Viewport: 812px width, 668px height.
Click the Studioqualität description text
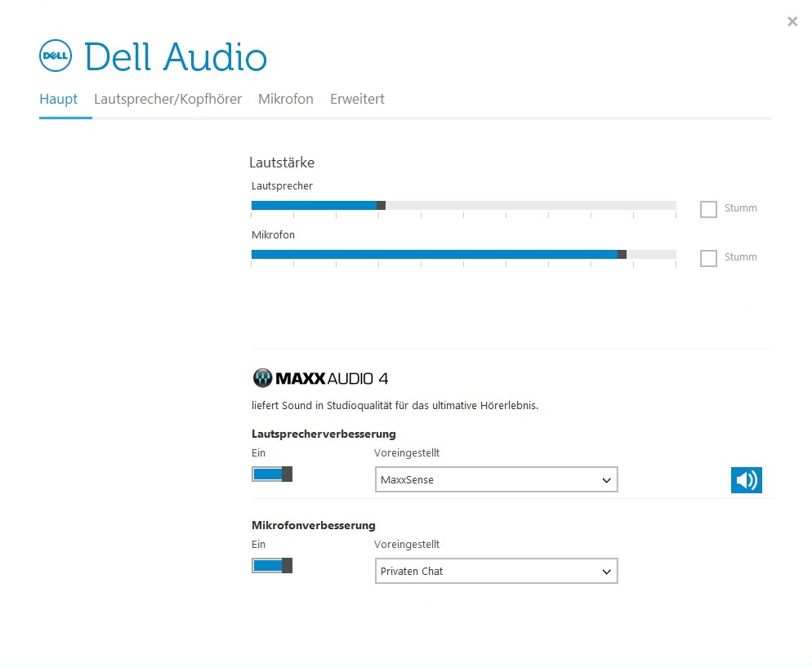(395, 406)
